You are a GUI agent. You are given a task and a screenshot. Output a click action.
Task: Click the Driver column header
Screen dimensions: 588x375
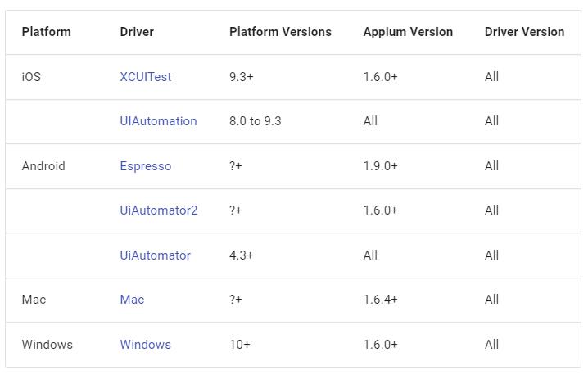coord(137,32)
